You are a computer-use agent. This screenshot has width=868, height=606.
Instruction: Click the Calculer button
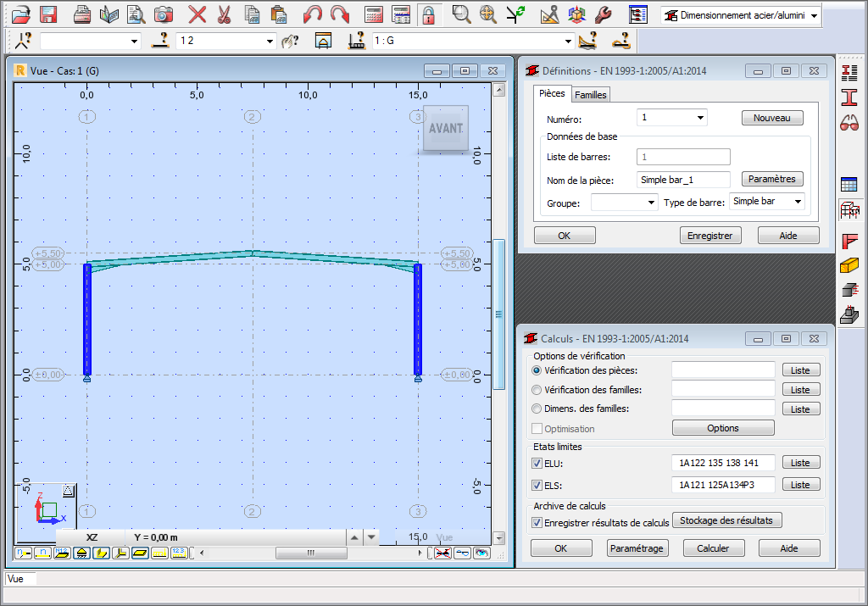pyautogui.click(x=713, y=548)
